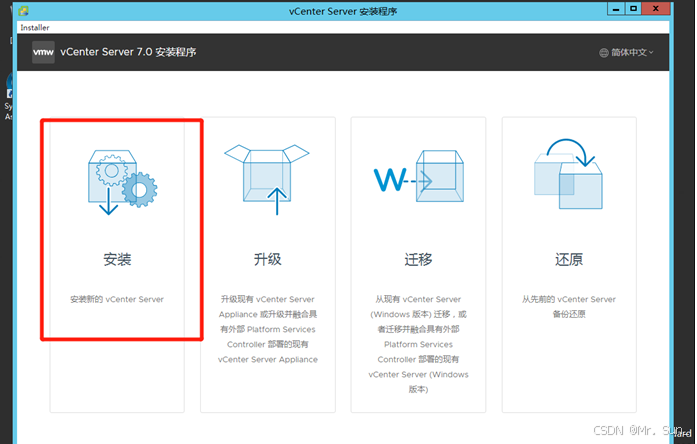The width and height of the screenshot is (697, 444).
Task: Click the 安装 gear box icon
Action: click(x=122, y=182)
